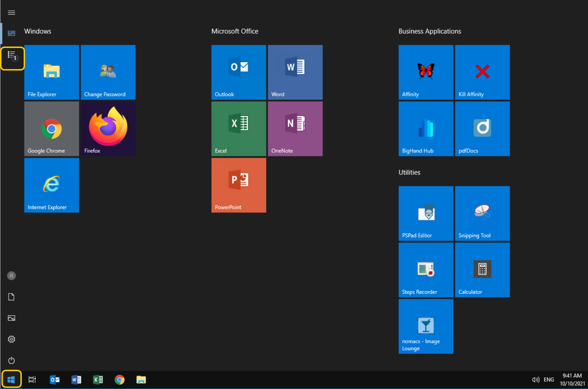Screen dimensions: 588x389
Task: Open the OneNote tile
Action: (x=295, y=129)
